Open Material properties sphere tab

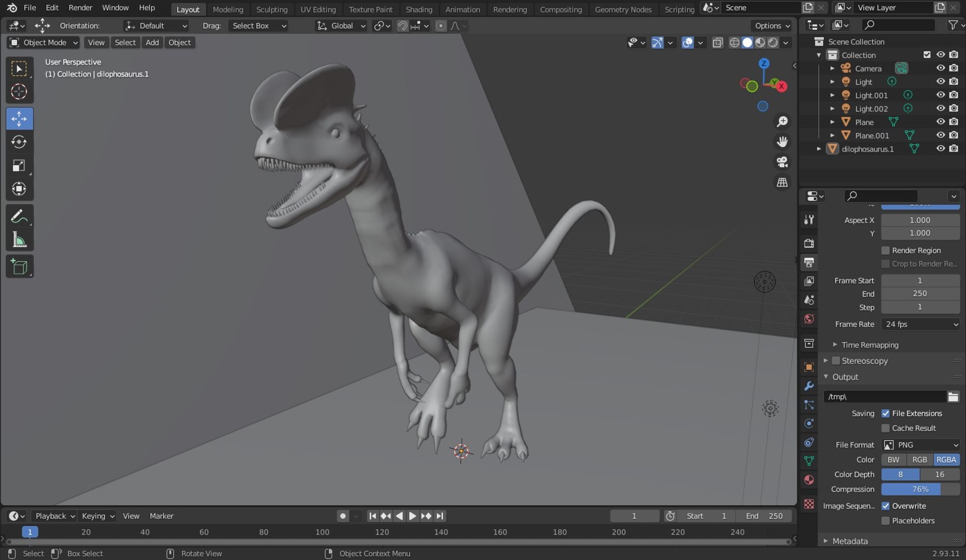point(809,480)
